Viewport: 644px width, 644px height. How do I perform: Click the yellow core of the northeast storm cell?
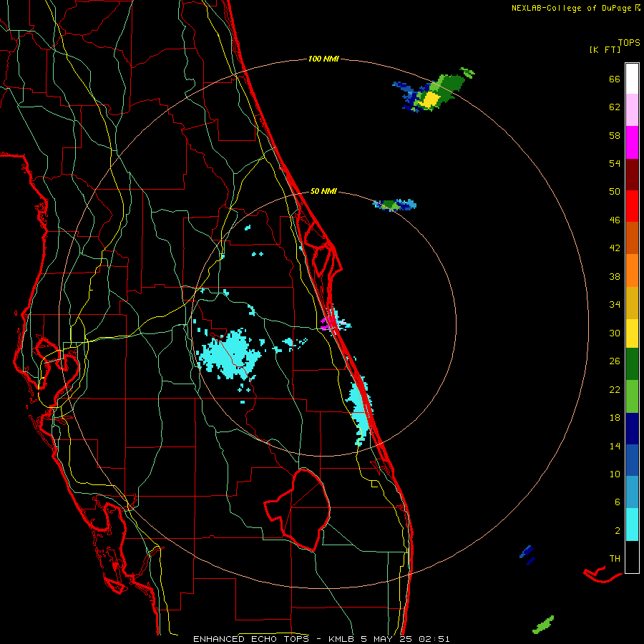tap(431, 99)
